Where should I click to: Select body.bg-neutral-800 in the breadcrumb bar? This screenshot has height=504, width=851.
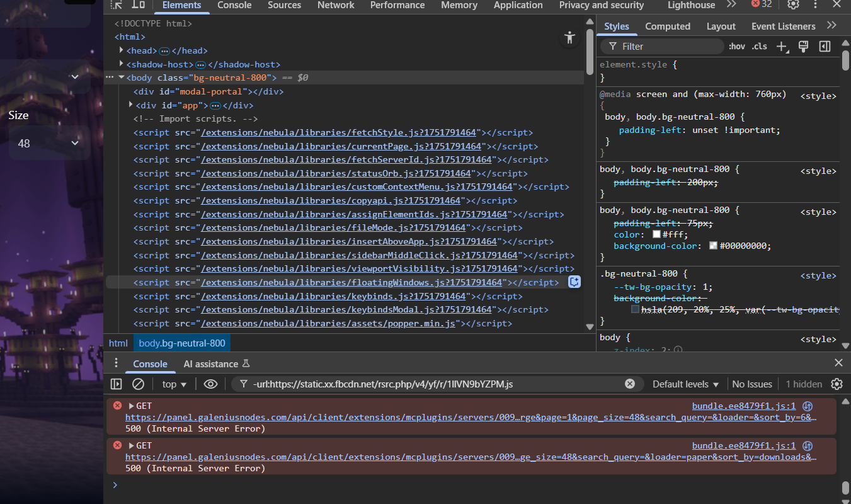(182, 343)
